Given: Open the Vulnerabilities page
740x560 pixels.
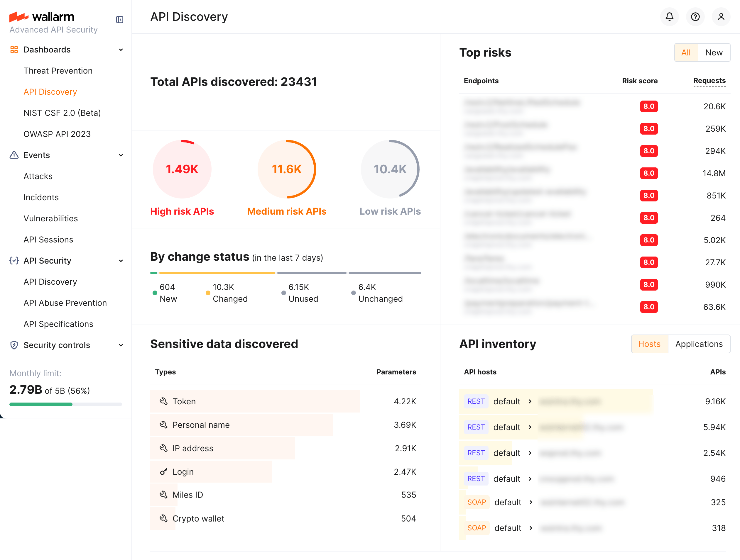Looking at the screenshot, I should tap(50, 218).
